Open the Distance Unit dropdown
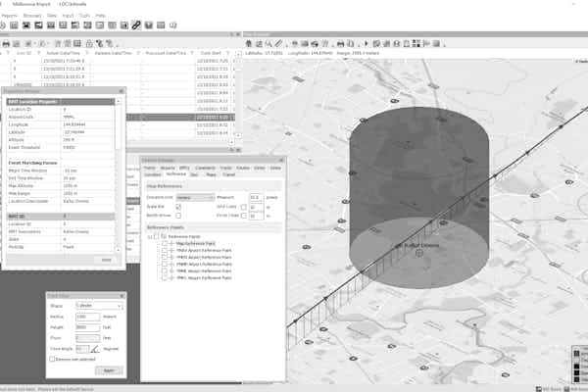 tap(196, 197)
